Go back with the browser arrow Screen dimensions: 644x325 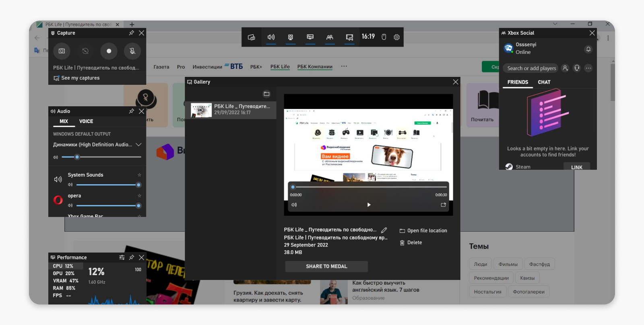37,38
